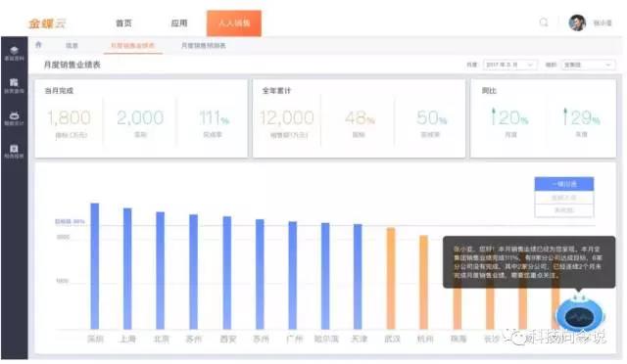Open the second sidebar grid icon
Viewport: 627px width, 364px height.
pos(14,82)
